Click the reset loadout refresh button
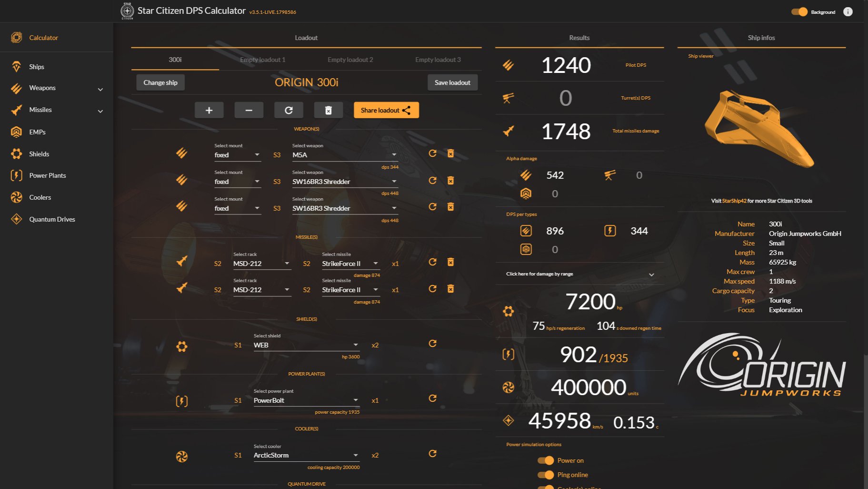This screenshot has width=868, height=489. pyautogui.click(x=289, y=110)
